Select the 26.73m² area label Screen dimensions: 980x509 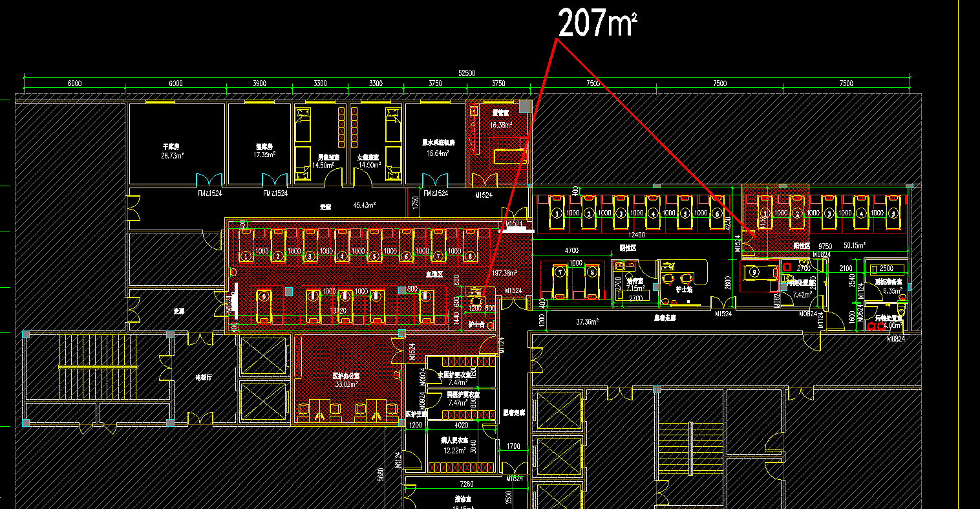click(x=173, y=156)
